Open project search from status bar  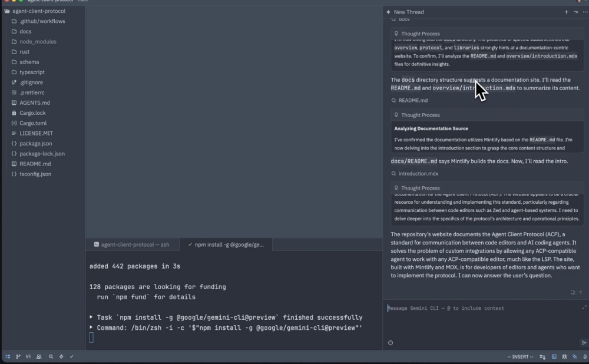click(51, 356)
